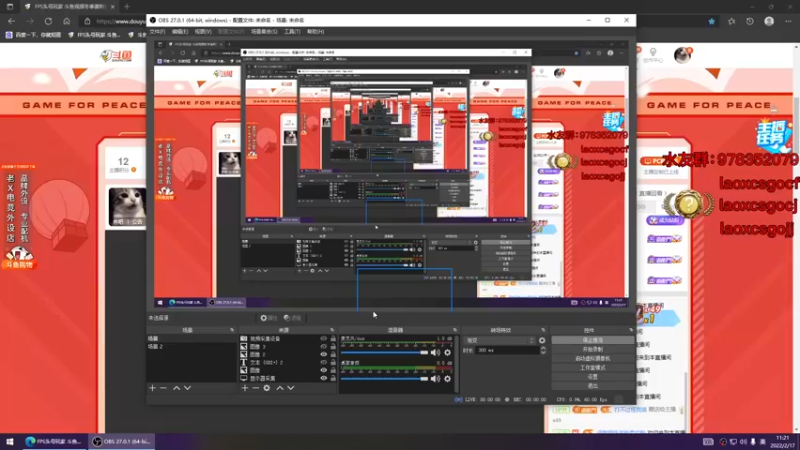The image size is (800, 450).
Task: Add a new source with plus icon
Action: click(x=245, y=388)
